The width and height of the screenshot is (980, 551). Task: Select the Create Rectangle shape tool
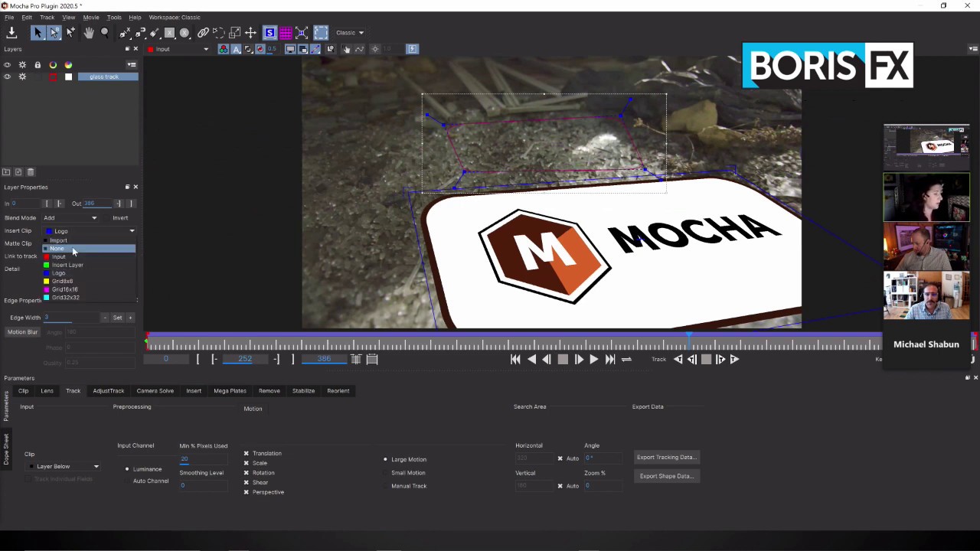point(169,32)
